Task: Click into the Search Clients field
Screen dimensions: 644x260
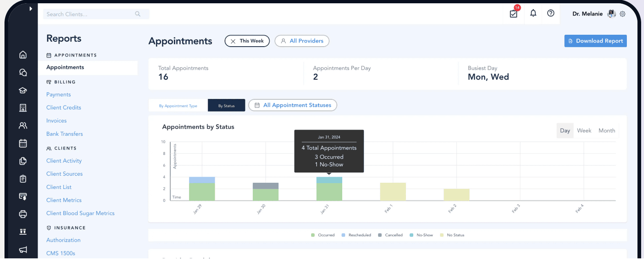Action: click(96, 14)
